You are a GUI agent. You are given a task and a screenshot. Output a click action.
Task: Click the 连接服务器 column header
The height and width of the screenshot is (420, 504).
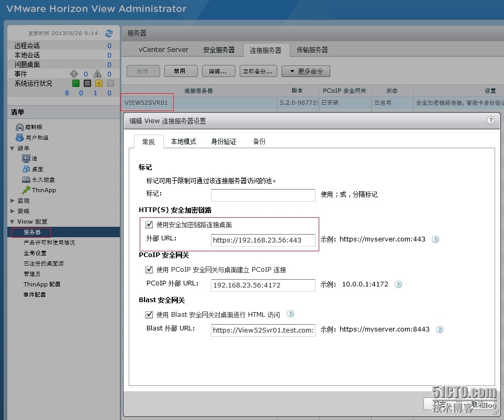[x=199, y=91]
